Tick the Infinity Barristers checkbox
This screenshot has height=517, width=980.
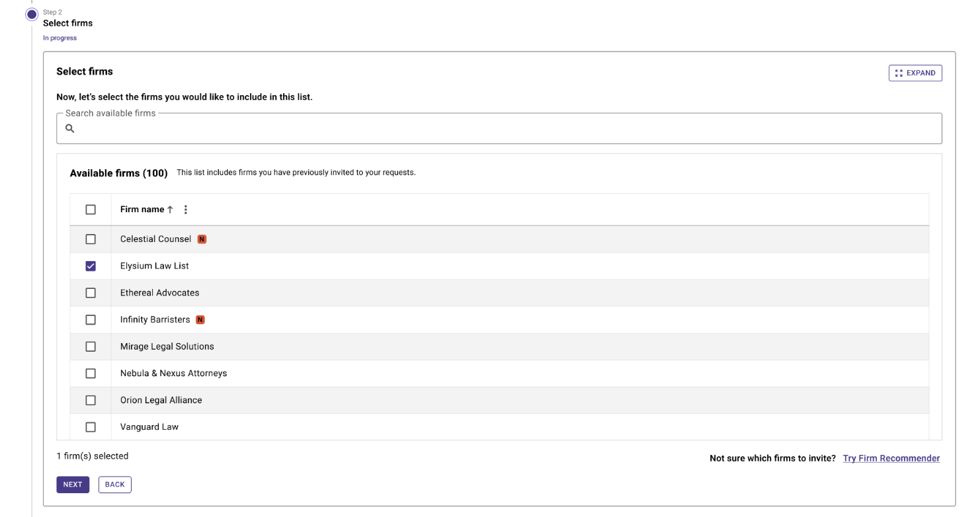(x=91, y=320)
